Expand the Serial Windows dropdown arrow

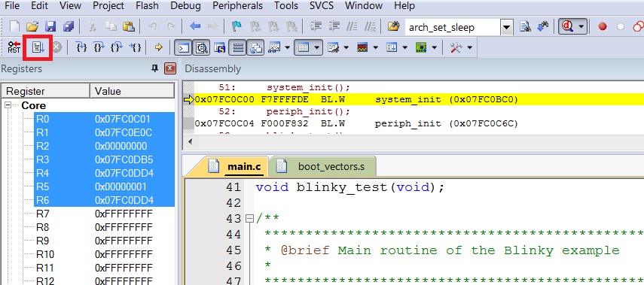(346, 48)
